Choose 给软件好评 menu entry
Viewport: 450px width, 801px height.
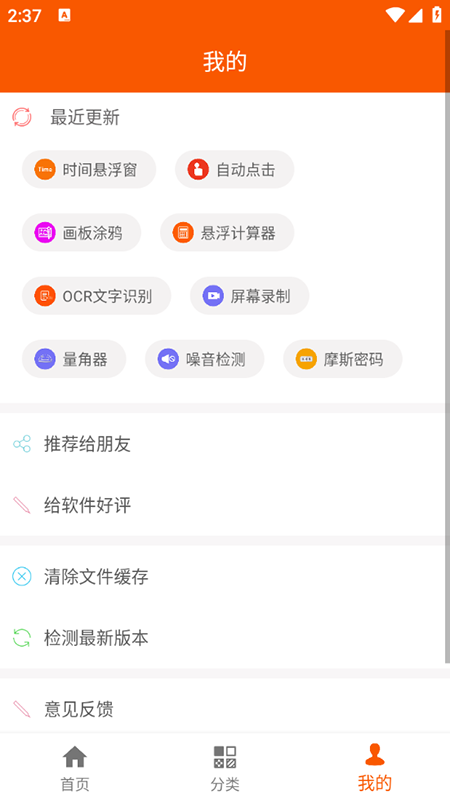[x=223, y=505]
